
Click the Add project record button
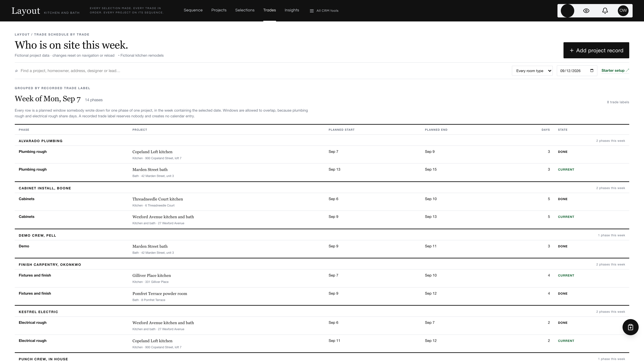point(596,50)
